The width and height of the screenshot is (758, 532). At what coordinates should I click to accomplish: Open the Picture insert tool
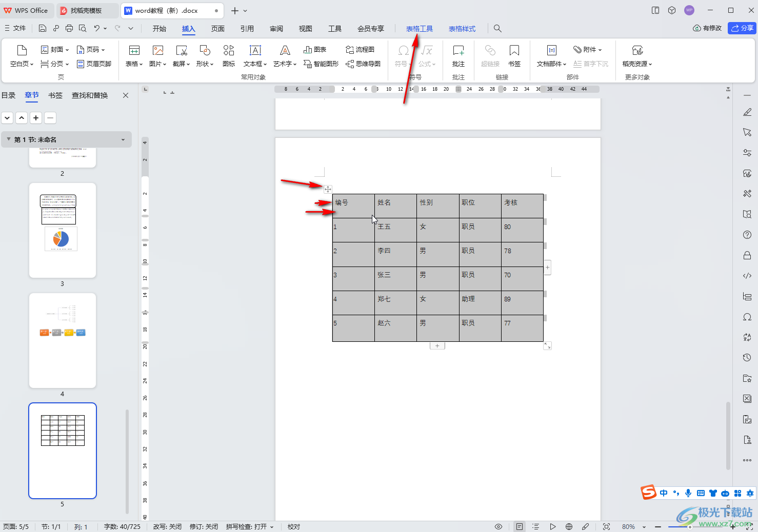[x=158, y=56]
